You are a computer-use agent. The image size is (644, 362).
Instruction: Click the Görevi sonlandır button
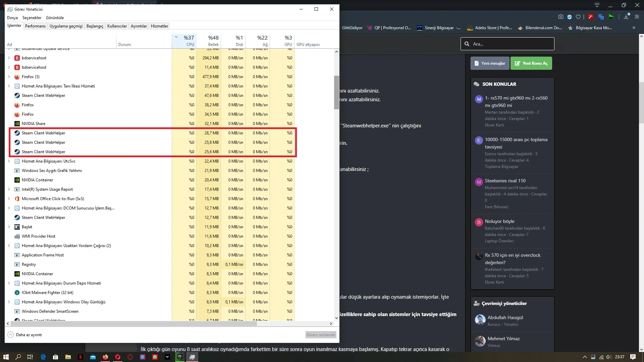[321, 335]
